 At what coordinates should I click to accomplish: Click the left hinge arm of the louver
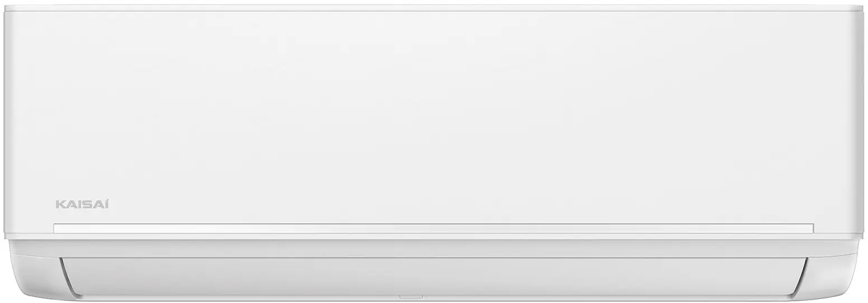pos(68,276)
